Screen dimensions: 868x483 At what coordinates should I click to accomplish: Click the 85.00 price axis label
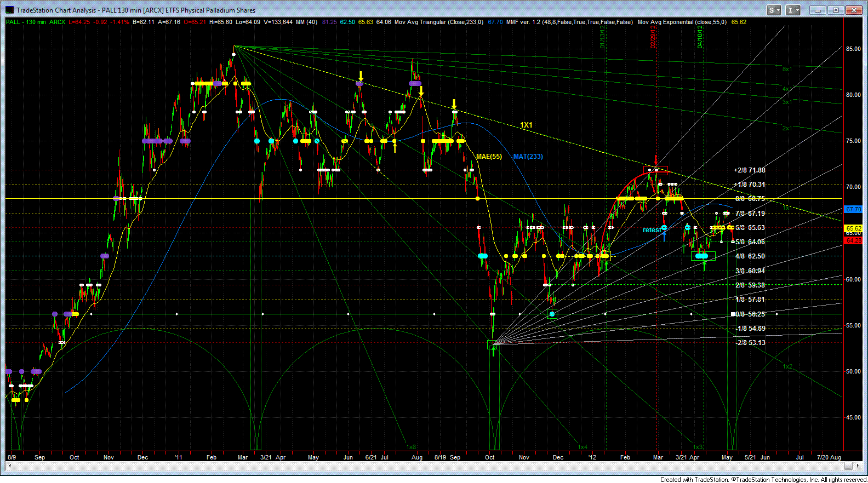coord(853,49)
